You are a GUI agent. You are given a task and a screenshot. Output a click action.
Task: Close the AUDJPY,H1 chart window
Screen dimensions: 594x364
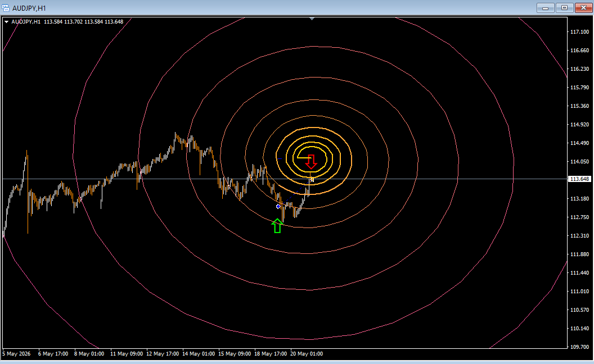(583, 7)
